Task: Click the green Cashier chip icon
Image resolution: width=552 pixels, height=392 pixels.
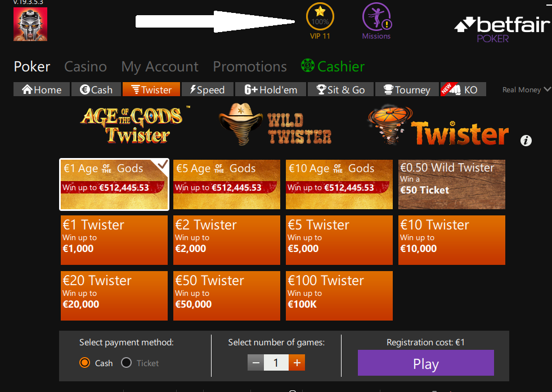Action: (x=307, y=65)
